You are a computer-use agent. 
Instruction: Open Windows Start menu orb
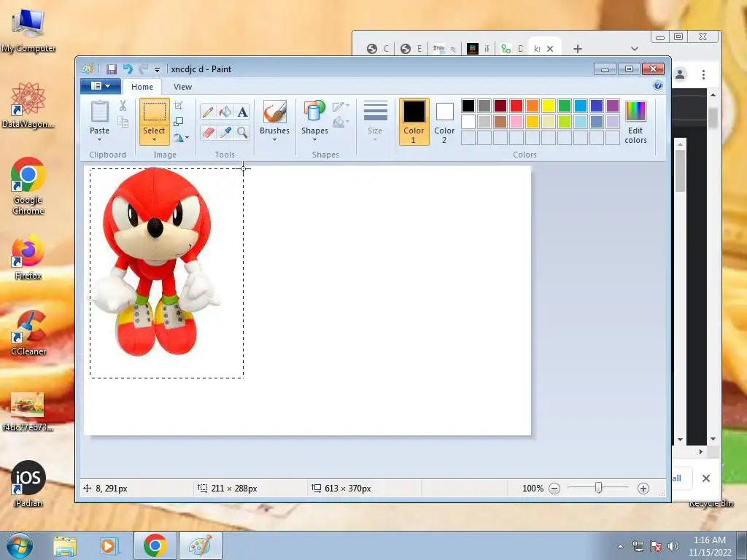tap(19, 545)
